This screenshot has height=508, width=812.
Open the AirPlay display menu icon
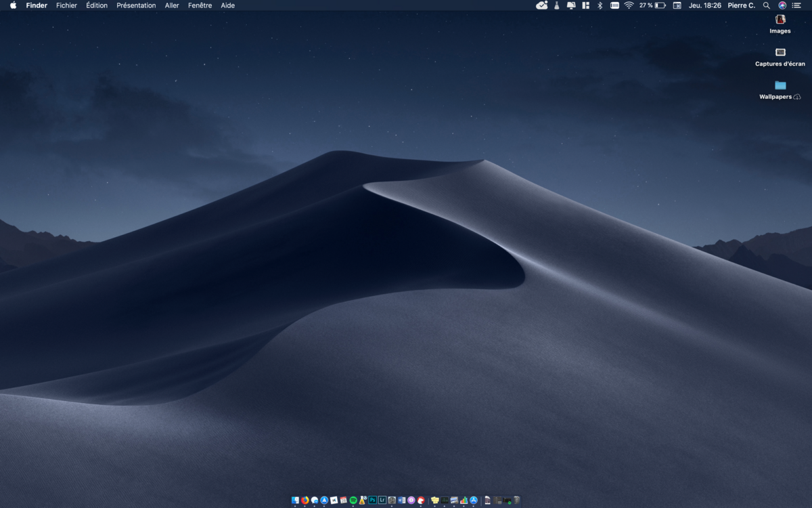pyautogui.click(x=571, y=5)
